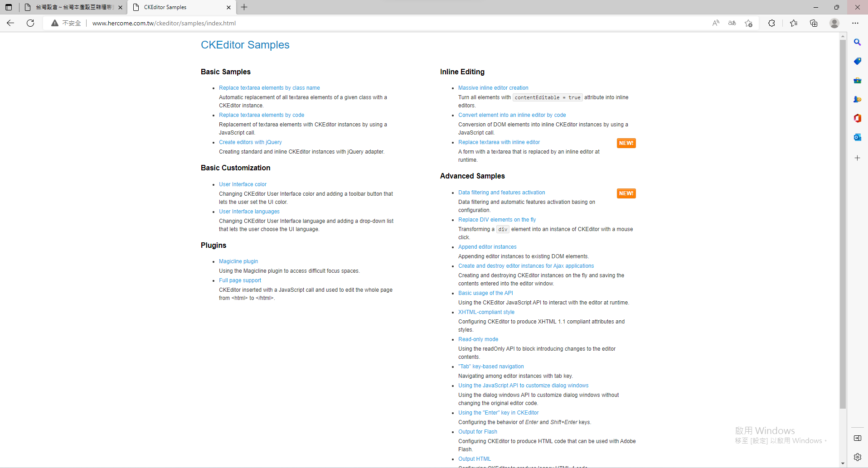Open the Read-only mode sample
Screen dimensions: 868x468
pyautogui.click(x=478, y=339)
